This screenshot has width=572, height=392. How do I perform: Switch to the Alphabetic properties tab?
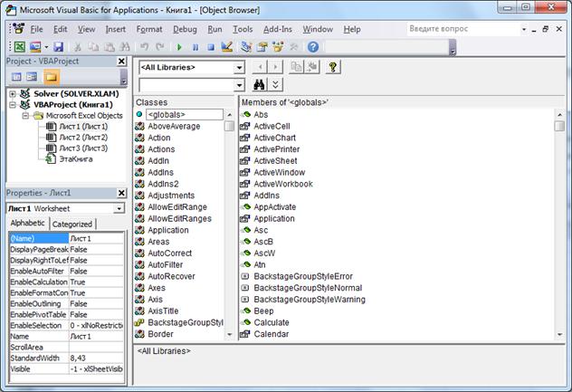point(28,223)
